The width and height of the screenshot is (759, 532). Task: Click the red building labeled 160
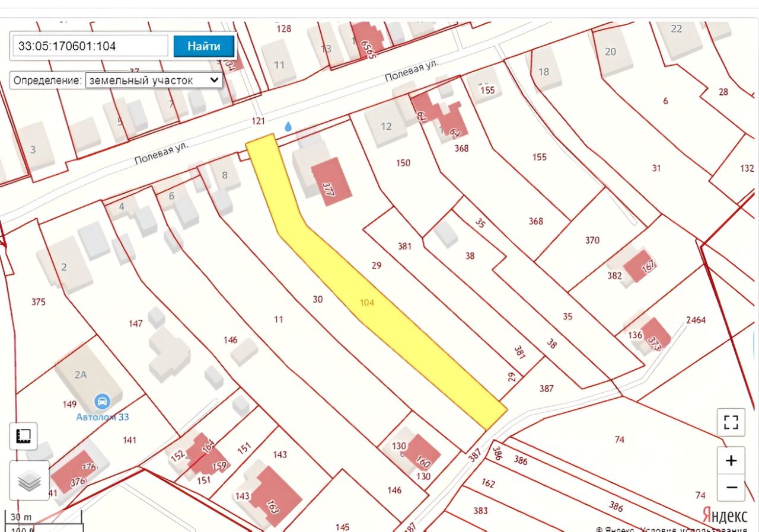pos(421,453)
